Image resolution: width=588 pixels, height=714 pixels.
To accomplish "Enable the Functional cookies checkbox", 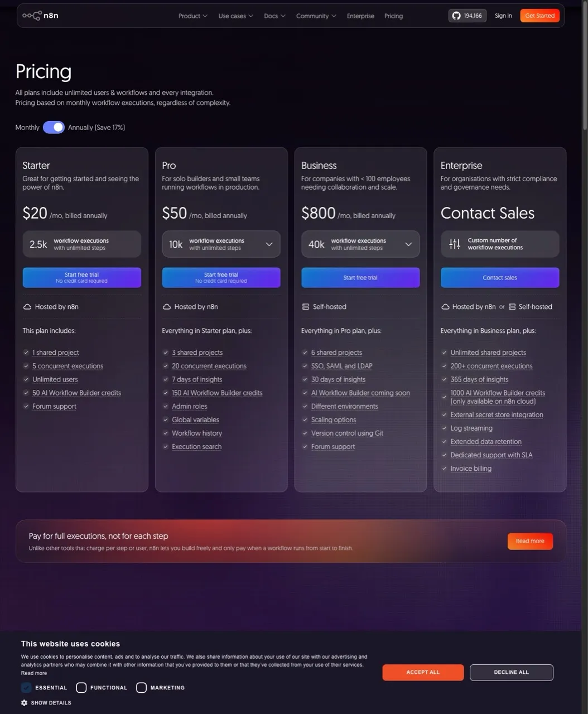I will 81,688.
